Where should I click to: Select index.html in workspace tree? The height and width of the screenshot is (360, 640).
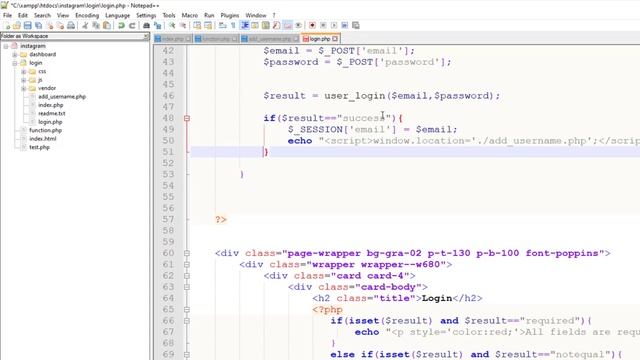pyautogui.click(x=43, y=139)
